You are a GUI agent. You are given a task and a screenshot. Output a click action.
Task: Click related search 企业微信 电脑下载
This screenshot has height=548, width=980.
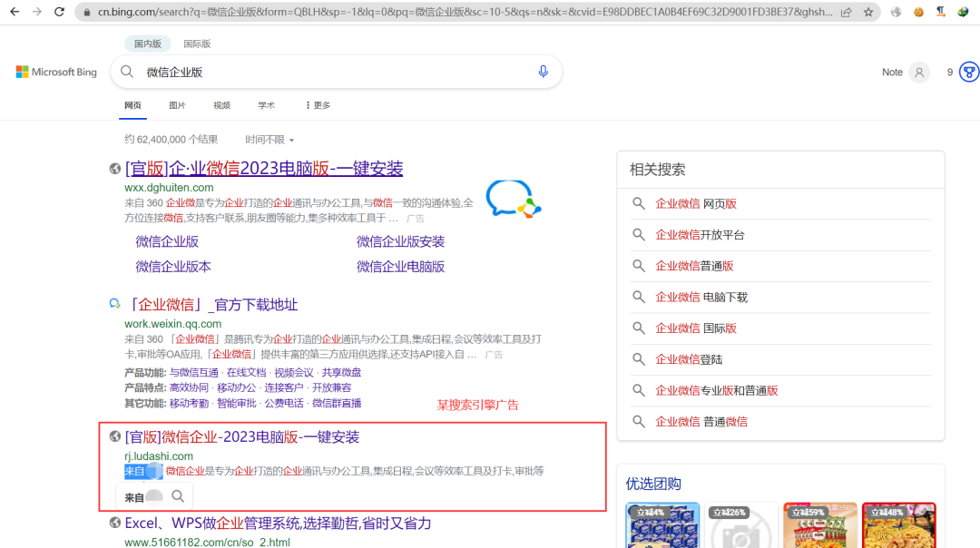click(x=701, y=298)
